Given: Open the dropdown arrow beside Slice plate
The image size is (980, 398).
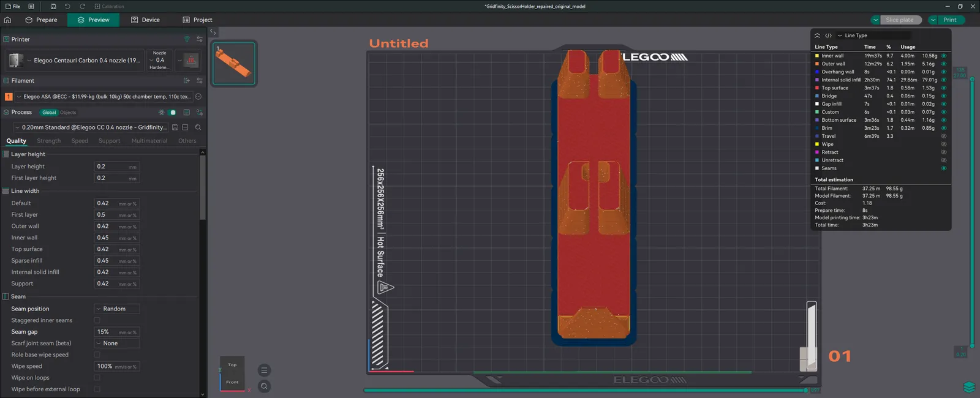Looking at the screenshot, I should click(x=876, y=20).
